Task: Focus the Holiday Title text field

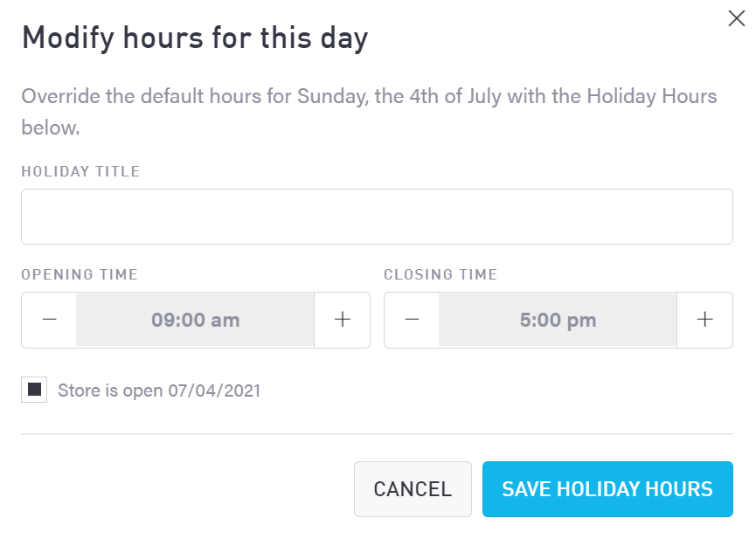Action: 377,217
